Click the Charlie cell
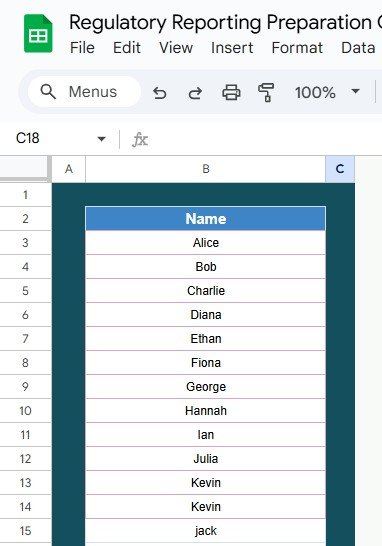The height and width of the screenshot is (546, 382). 205,291
